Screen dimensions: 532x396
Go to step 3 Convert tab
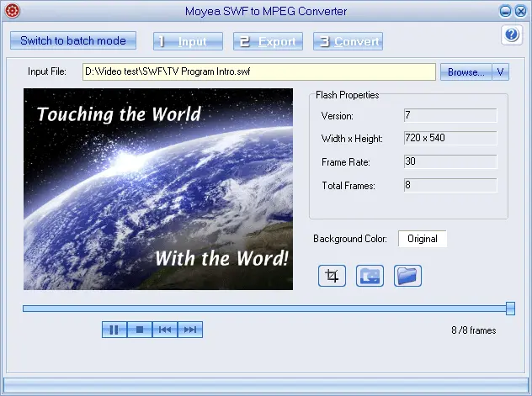348,41
